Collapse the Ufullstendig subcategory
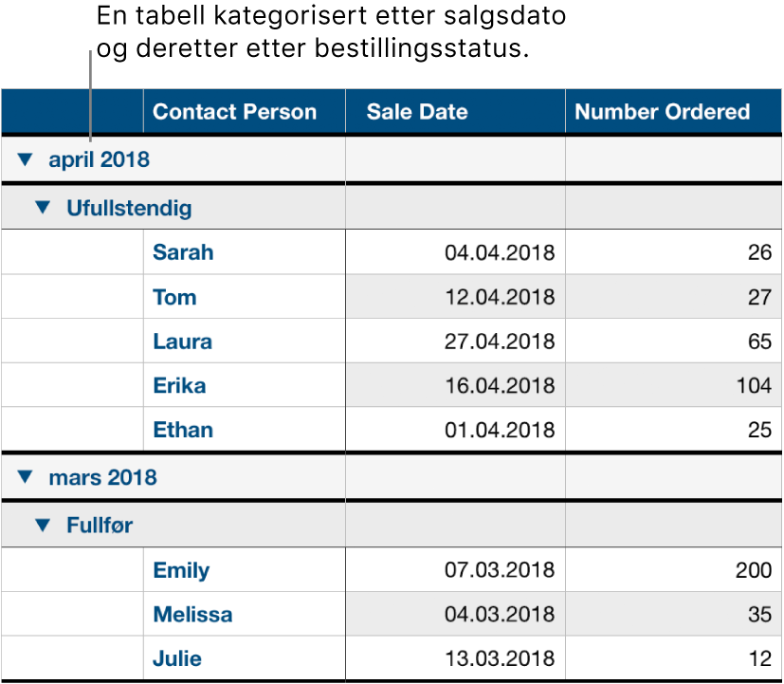This screenshot has width=784, height=684. tap(42, 206)
